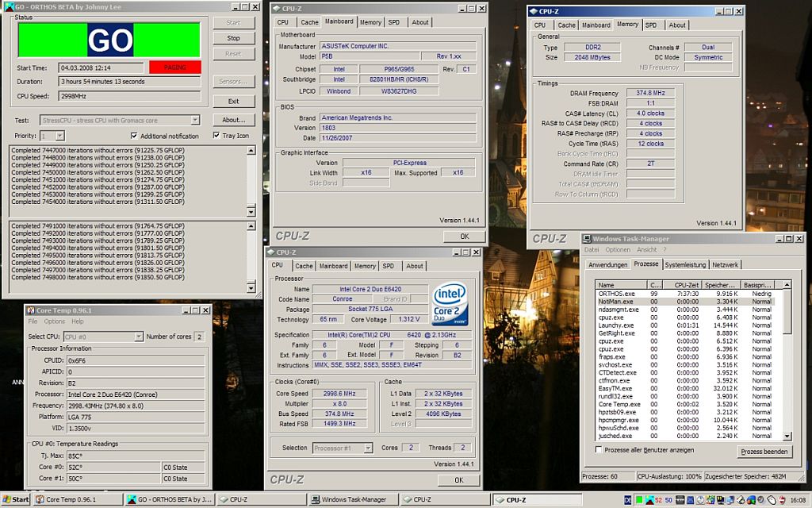Open the Priority dropdown in ORTHOS
812x508 pixels.
tap(60, 136)
